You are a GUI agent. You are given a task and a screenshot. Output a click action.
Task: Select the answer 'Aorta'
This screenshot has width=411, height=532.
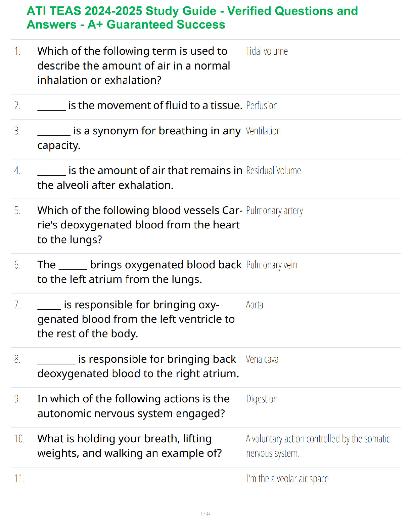point(255,305)
